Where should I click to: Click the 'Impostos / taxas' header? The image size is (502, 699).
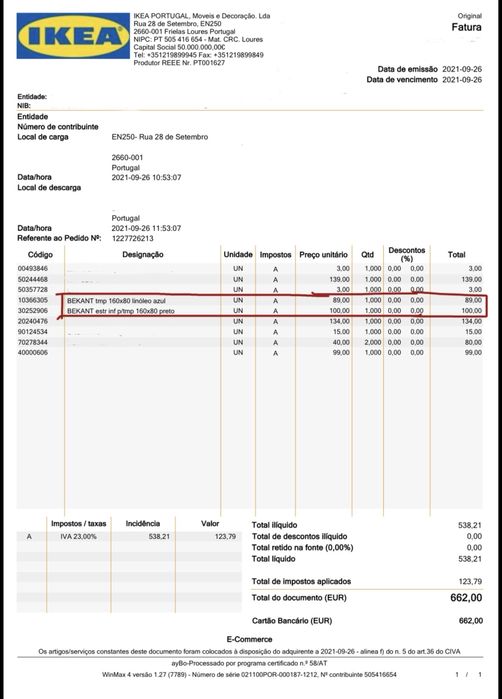click(78, 524)
